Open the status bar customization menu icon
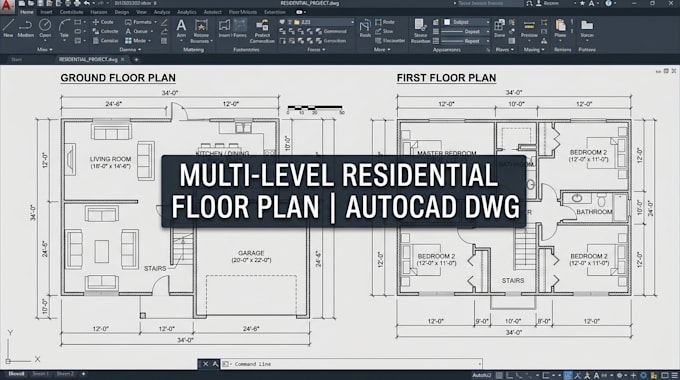Viewport: 680px width, 380px height. [x=674, y=375]
